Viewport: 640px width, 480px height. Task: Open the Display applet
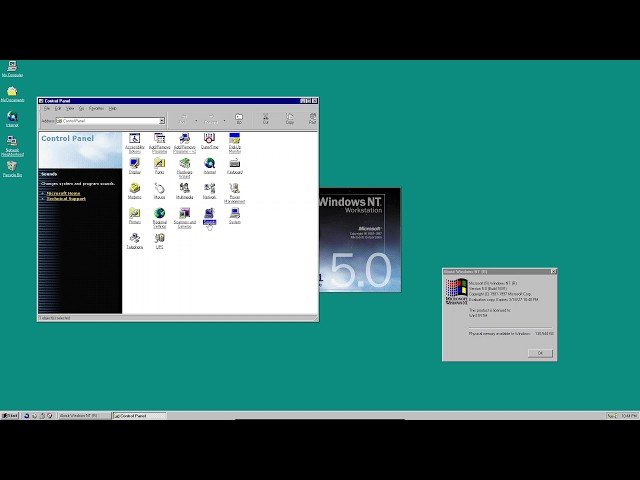point(135,166)
